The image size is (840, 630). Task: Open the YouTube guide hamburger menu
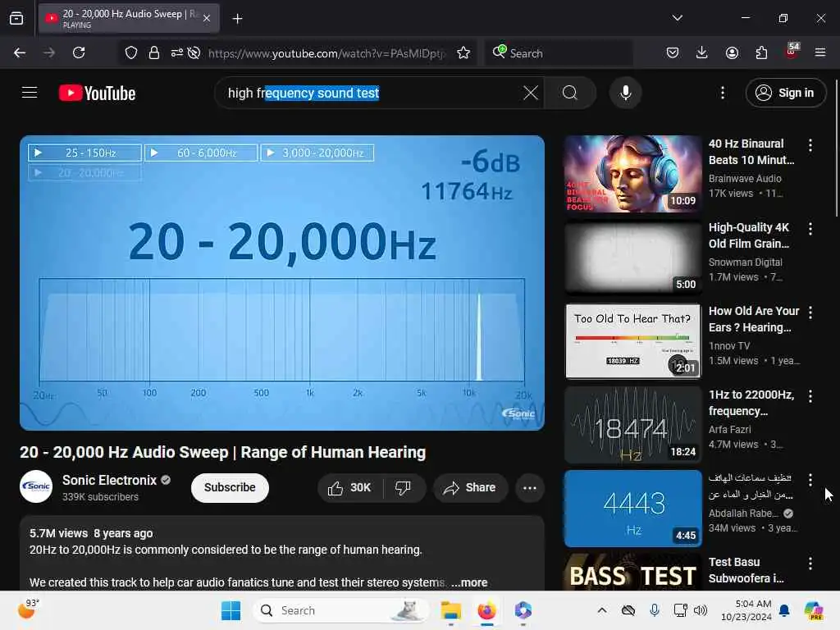tap(30, 93)
